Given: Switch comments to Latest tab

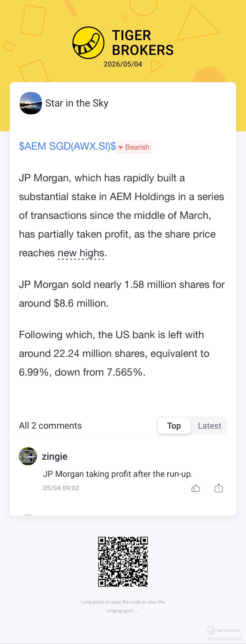Looking at the screenshot, I should 209,426.
